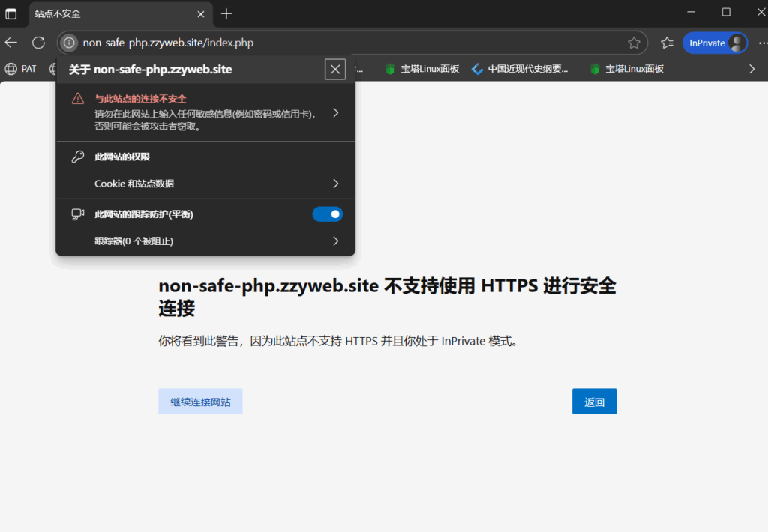Click the InPrivate profile button
This screenshot has width=768, height=532.
[715, 43]
